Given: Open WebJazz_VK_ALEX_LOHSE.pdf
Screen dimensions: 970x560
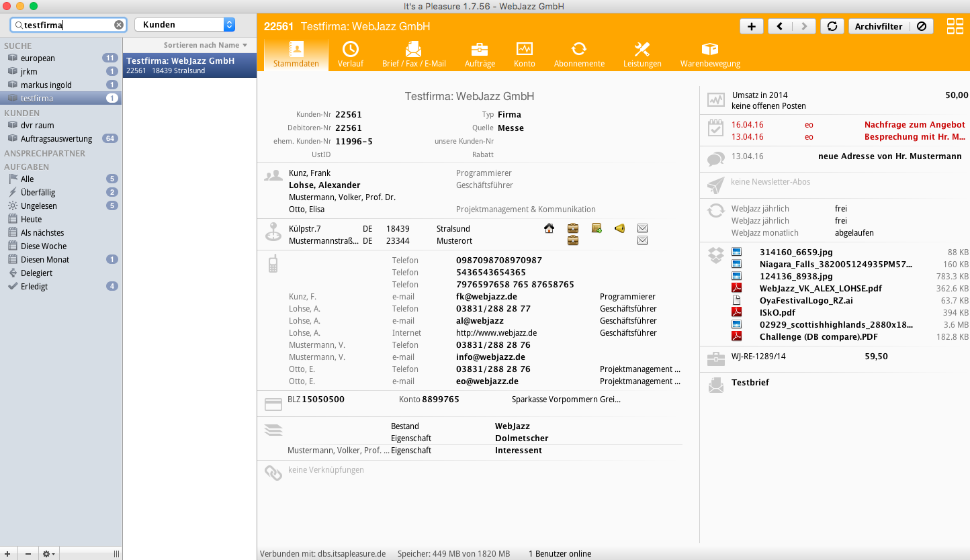Looking at the screenshot, I should point(820,288).
